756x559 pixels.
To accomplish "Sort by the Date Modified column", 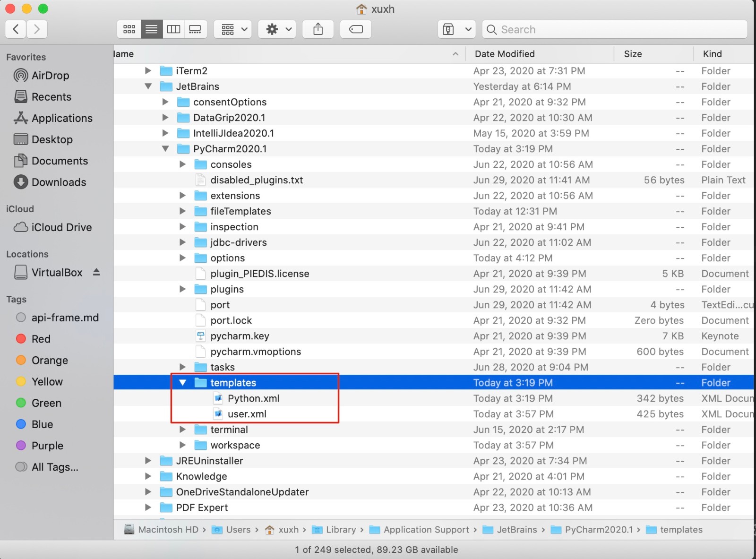I will (x=540, y=54).
